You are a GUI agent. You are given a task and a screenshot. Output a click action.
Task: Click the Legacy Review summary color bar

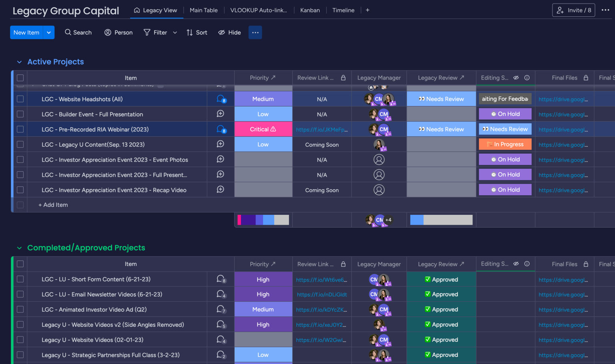click(x=441, y=220)
